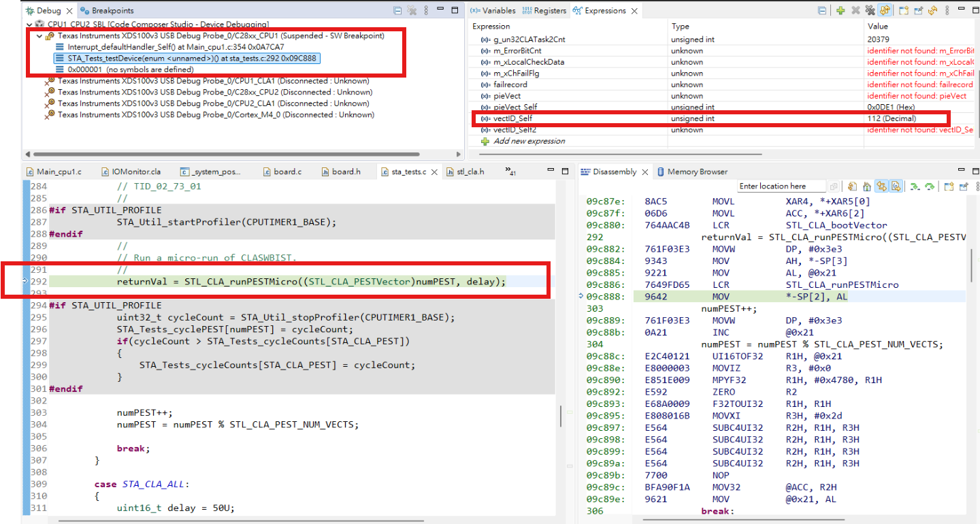Close the Expressions view tab

point(634,11)
